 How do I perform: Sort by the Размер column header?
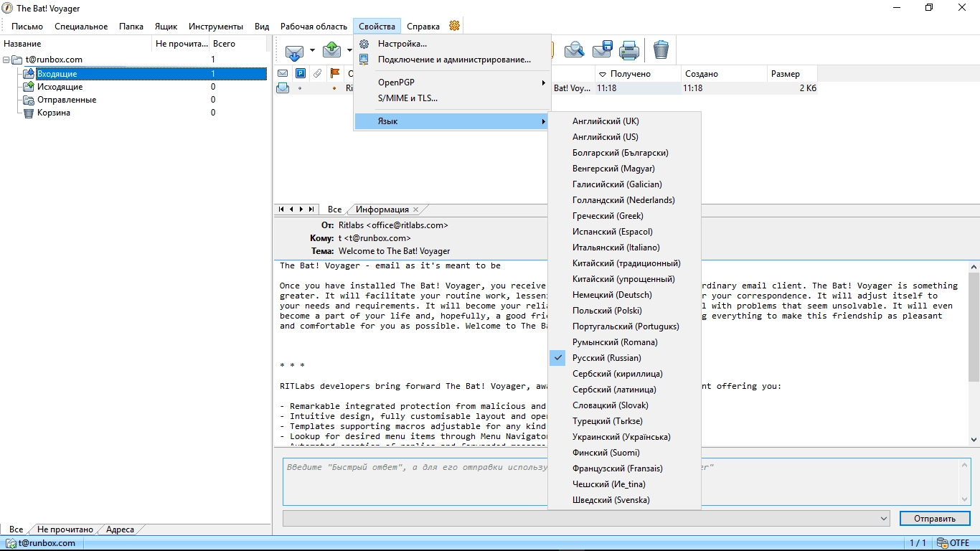792,73
